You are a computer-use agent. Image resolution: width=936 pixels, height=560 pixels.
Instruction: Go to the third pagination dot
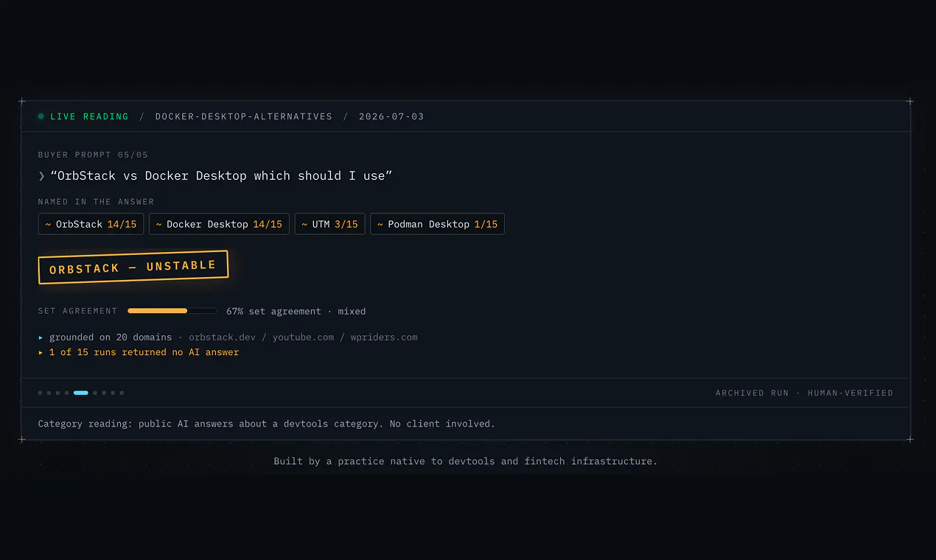click(58, 393)
